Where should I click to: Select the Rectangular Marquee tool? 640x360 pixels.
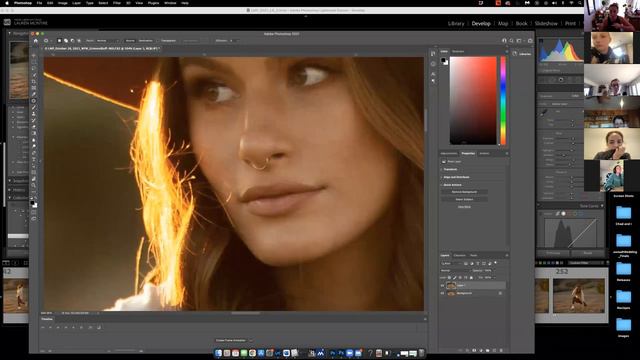tap(34, 62)
